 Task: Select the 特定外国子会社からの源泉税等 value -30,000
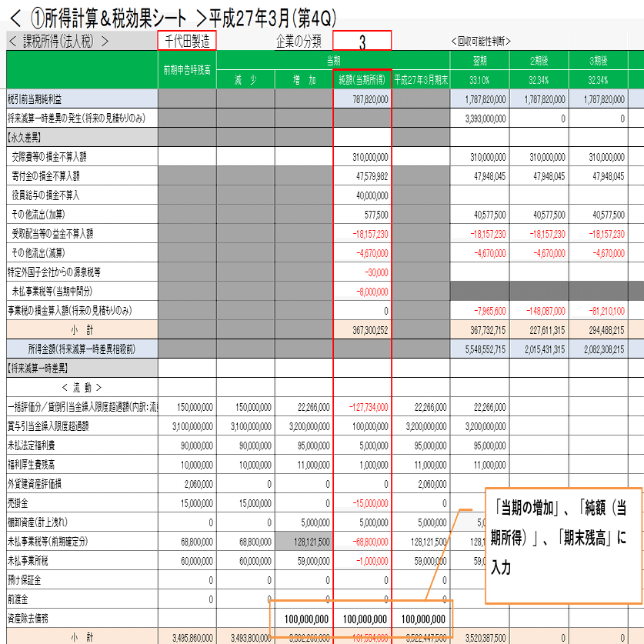pos(362,272)
